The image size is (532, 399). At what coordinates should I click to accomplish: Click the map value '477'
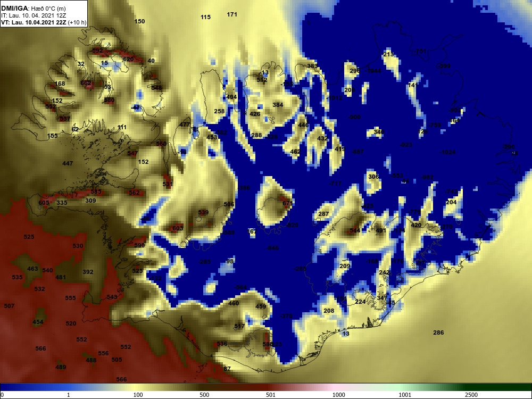click(x=185, y=124)
